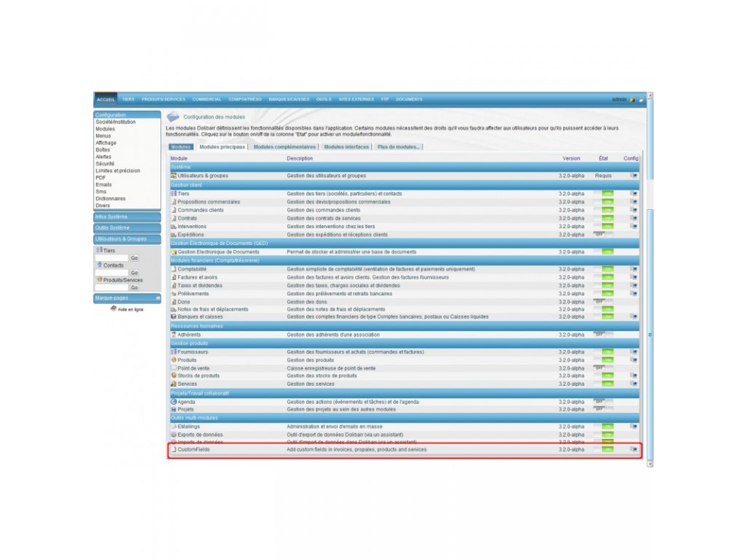Open config icon for Factures et avoirs
This screenshot has width=747, height=560.
634,277
